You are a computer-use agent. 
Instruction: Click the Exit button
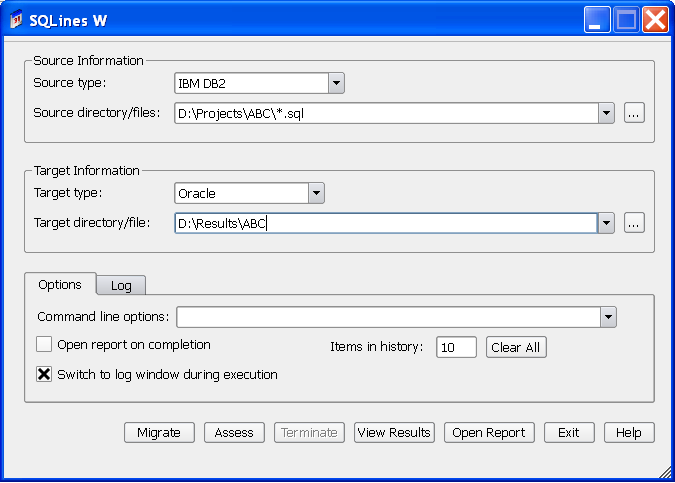pos(569,432)
